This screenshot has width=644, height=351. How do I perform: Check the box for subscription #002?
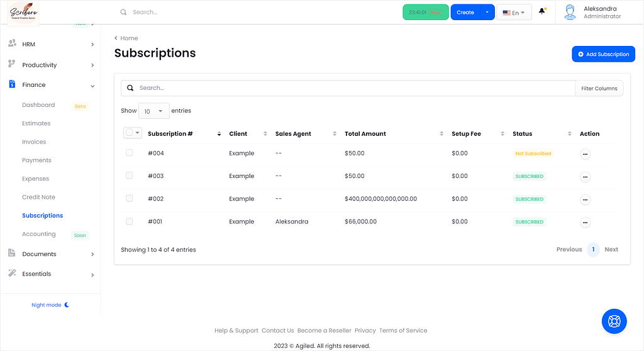130,198
